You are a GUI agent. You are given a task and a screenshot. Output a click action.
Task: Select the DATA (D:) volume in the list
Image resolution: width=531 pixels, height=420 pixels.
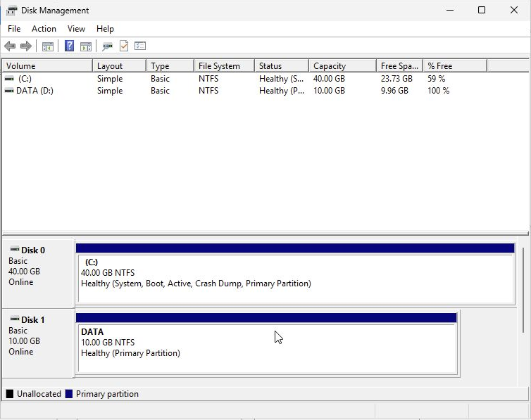(35, 91)
